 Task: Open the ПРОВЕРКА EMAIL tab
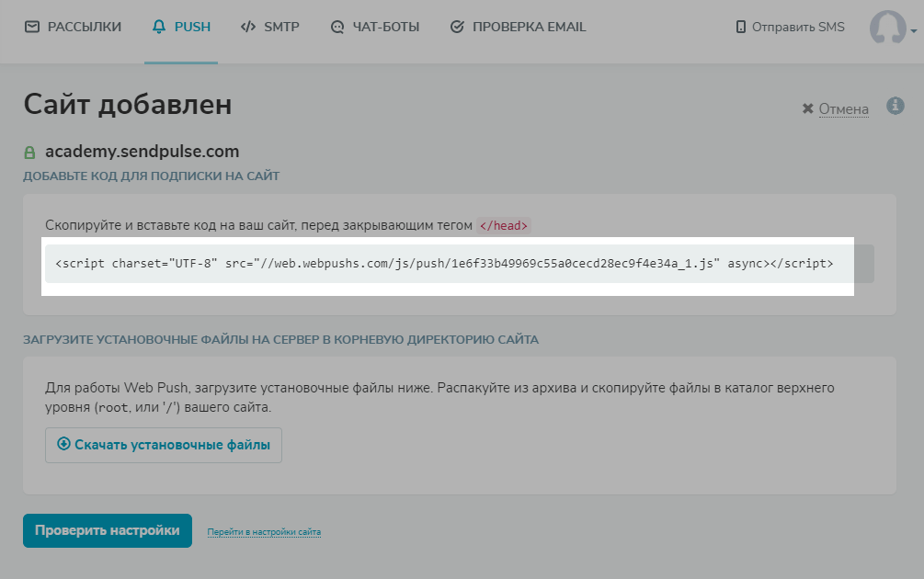click(518, 27)
